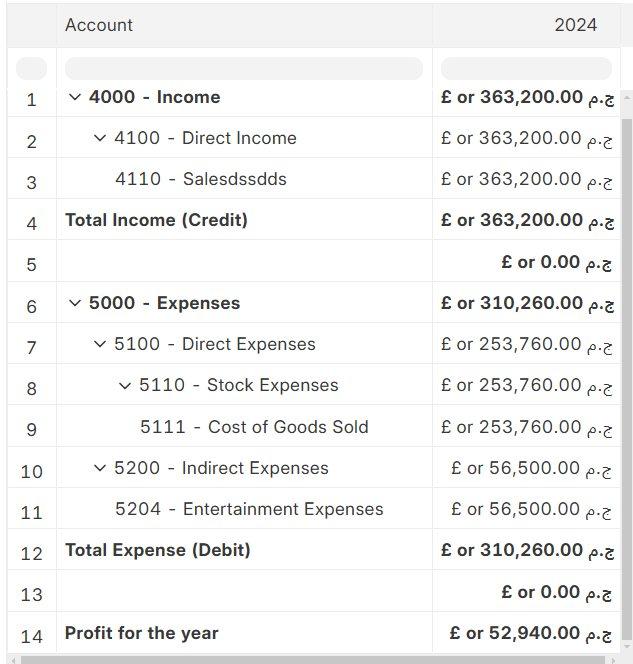Focus the Account column filter field
Screen dimensions: 633x664
[x=243, y=69]
